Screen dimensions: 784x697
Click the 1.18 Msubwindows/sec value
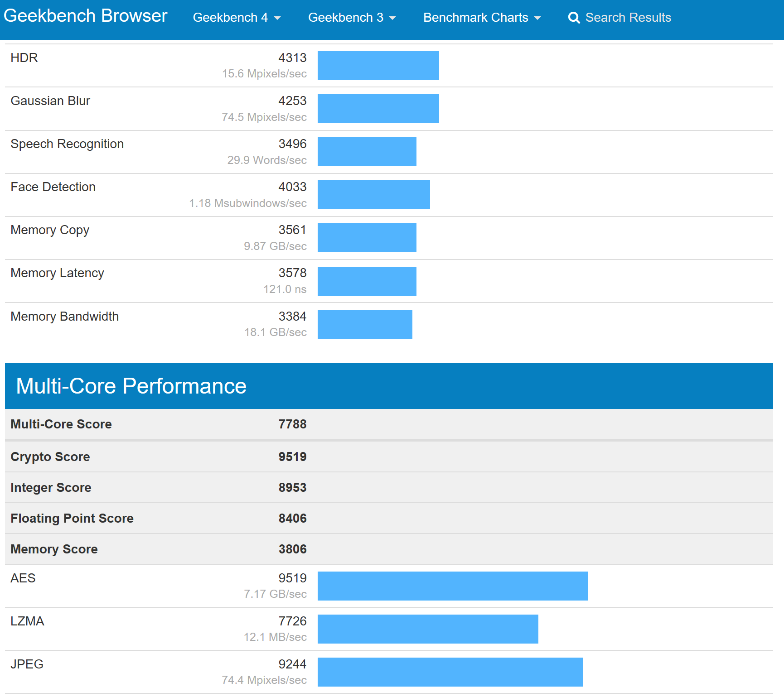coord(248,203)
